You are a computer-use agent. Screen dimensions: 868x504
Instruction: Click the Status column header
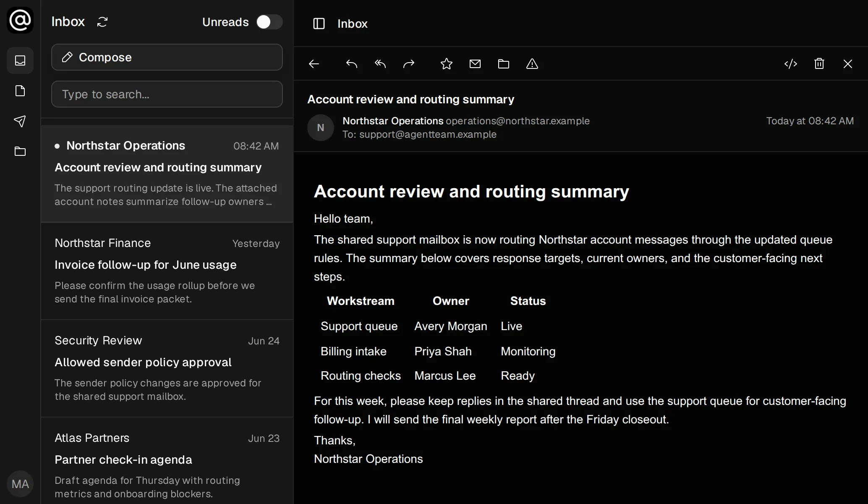click(x=528, y=301)
